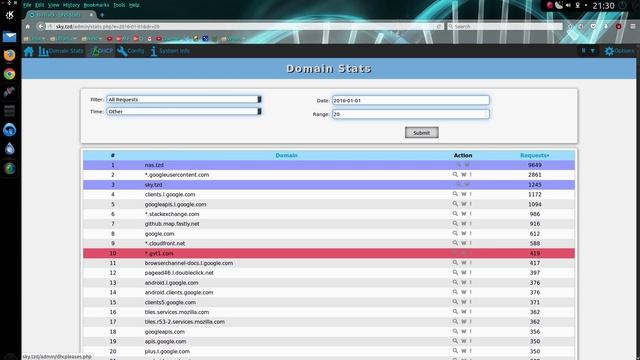
Task: Click the reload button in the address bar
Action: 439,26
